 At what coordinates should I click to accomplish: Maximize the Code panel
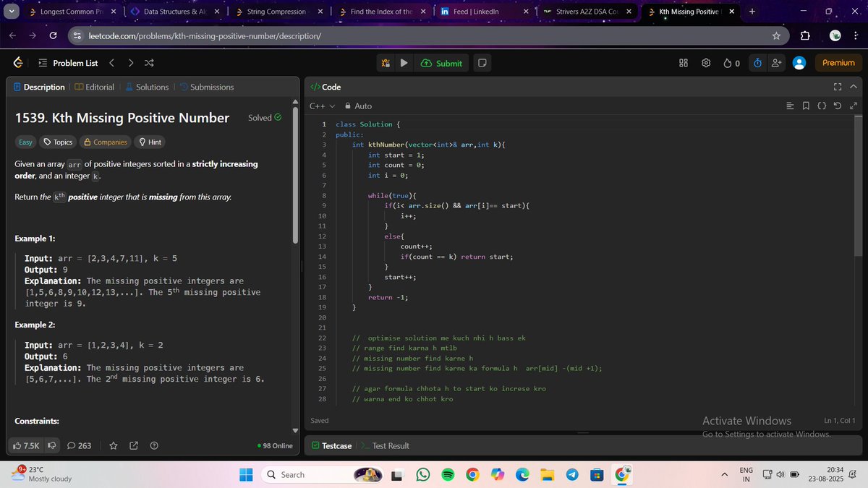click(838, 87)
